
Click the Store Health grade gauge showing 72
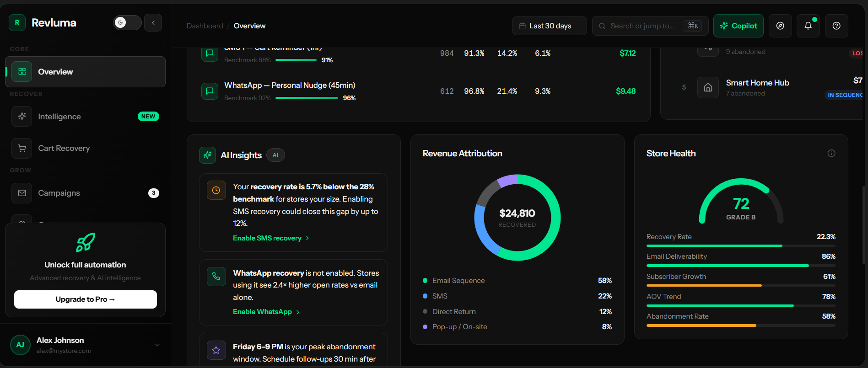(x=741, y=201)
